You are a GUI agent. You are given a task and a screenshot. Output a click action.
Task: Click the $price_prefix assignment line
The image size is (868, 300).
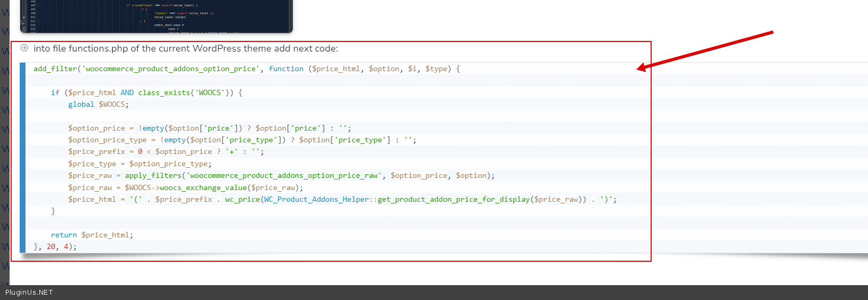click(x=165, y=152)
